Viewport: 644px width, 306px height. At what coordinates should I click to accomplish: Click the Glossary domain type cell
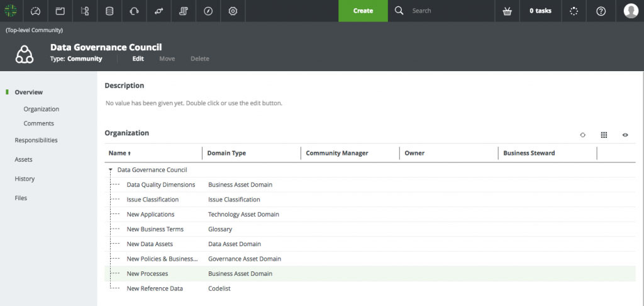point(220,229)
